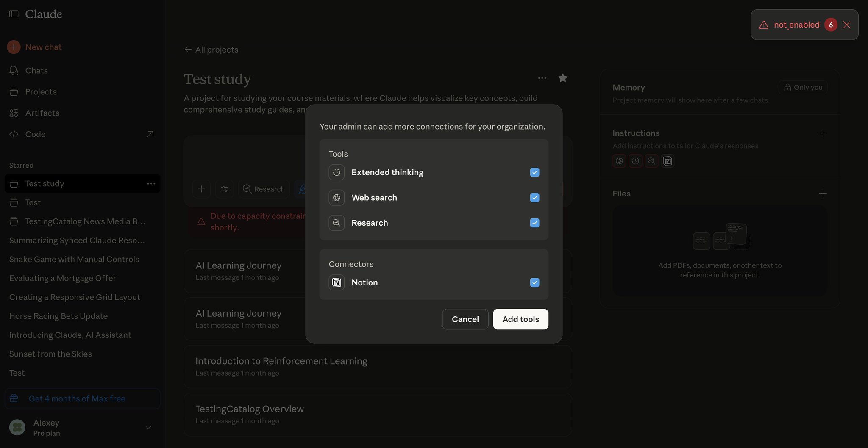868x448 pixels.
Task: Add project instructions with plus icon
Action: click(823, 133)
